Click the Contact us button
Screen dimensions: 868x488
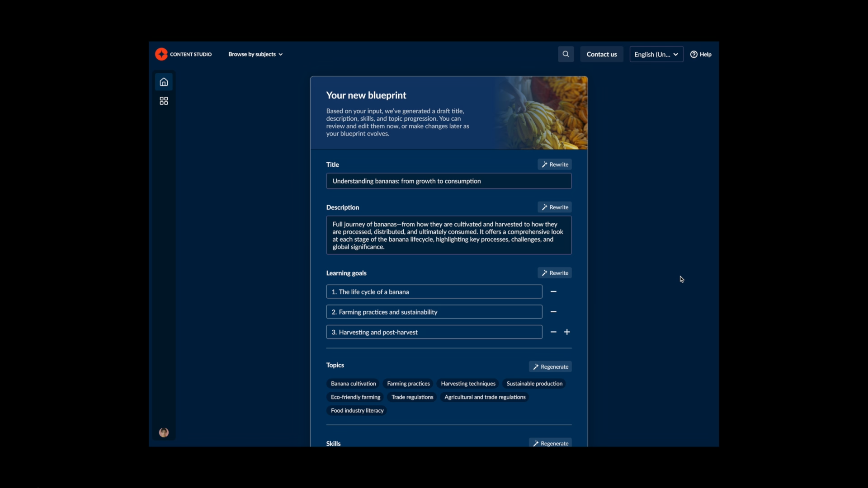click(x=601, y=54)
